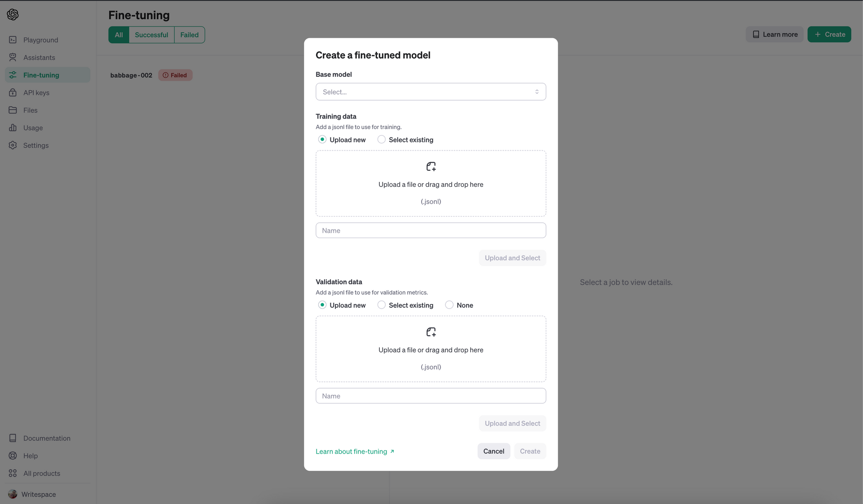Click the training data Name input field

(430, 230)
